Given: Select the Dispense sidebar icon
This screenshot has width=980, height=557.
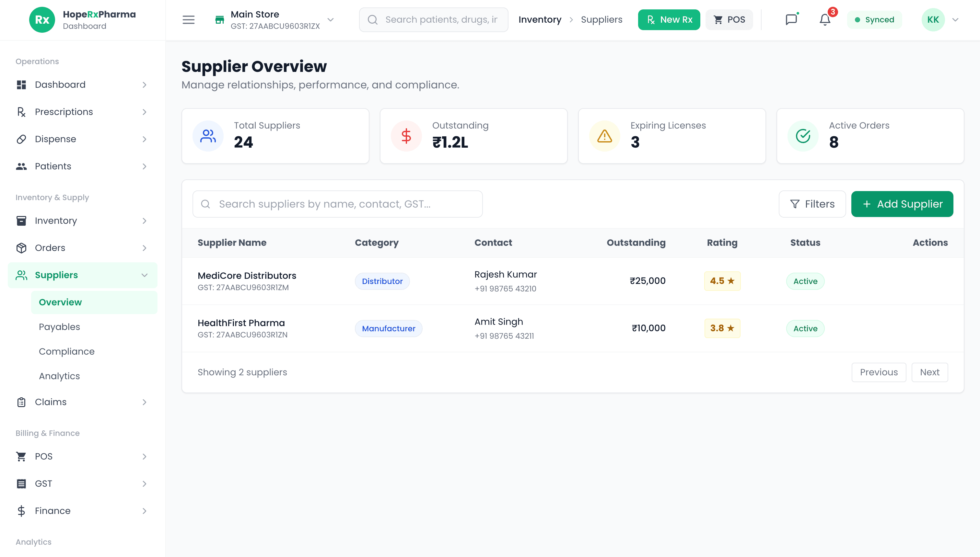Looking at the screenshot, I should (x=21, y=139).
